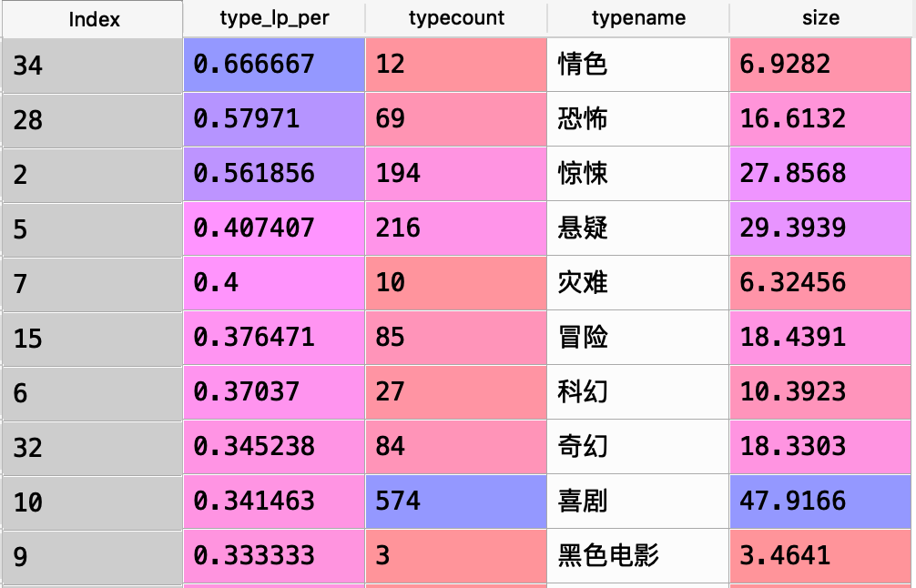Select index row 2

click(92, 174)
